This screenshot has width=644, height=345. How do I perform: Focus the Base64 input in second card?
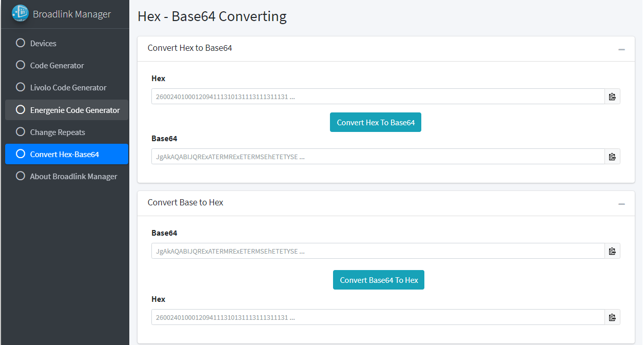(x=378, y=251)
